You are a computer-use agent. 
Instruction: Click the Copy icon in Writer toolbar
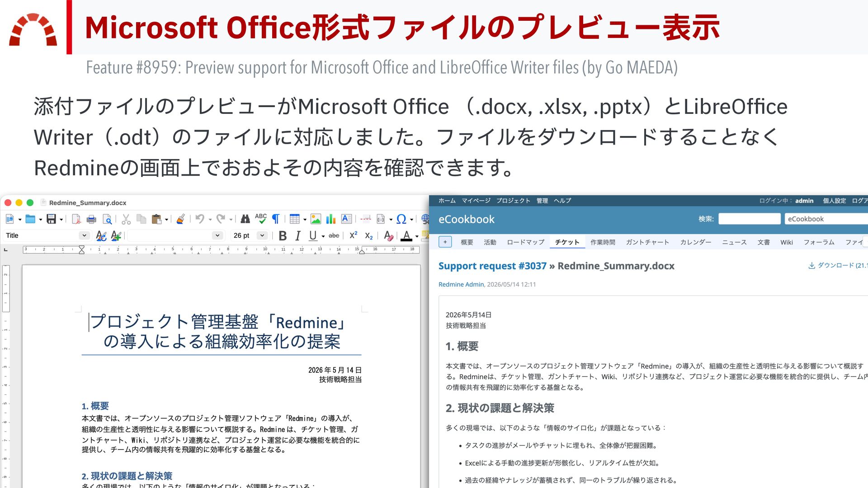pos(142,220)
